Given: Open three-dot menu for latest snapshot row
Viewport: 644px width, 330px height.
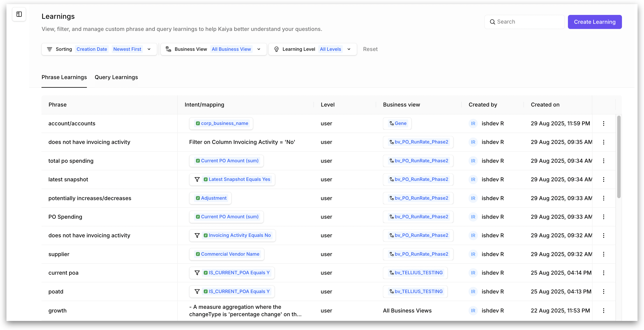Looking at the screenshot, I should point(604,180).
